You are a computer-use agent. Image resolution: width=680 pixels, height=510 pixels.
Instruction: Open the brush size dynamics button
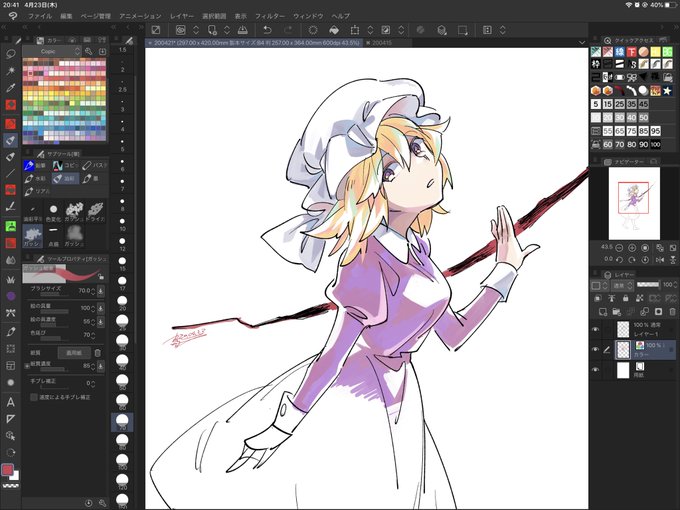pos(101,291)
